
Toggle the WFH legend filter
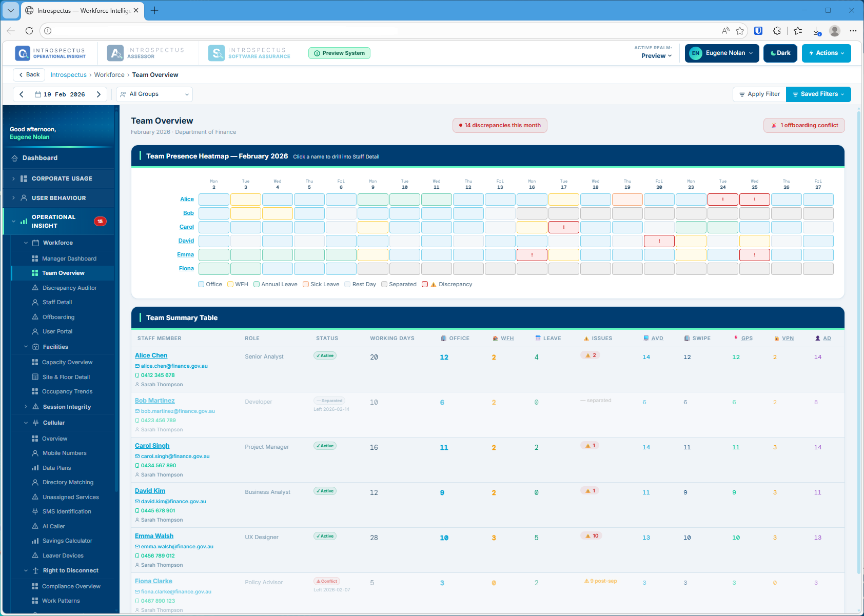(x=238, y=284)
